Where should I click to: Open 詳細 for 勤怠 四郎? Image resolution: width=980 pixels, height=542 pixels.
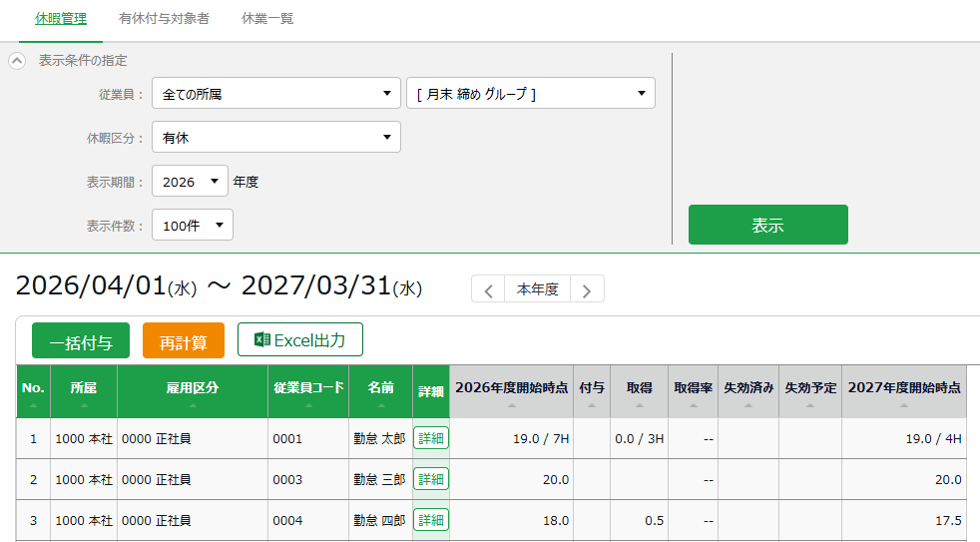[x=431, y=519]
